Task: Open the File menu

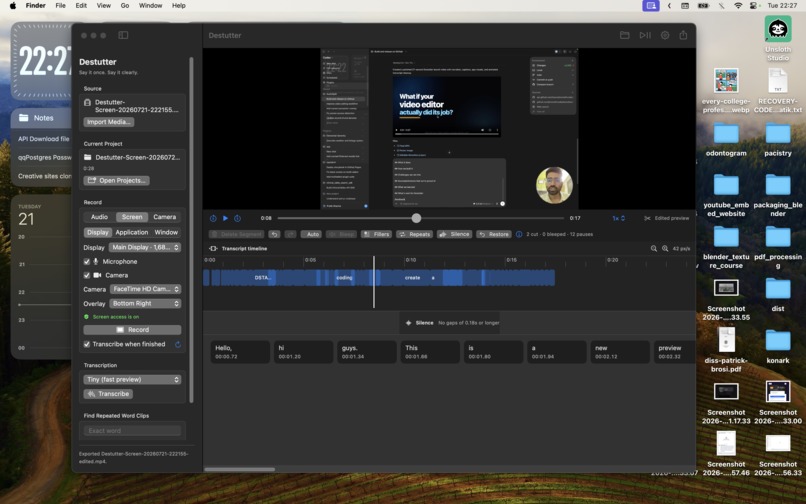Action: tap(60, 6)
